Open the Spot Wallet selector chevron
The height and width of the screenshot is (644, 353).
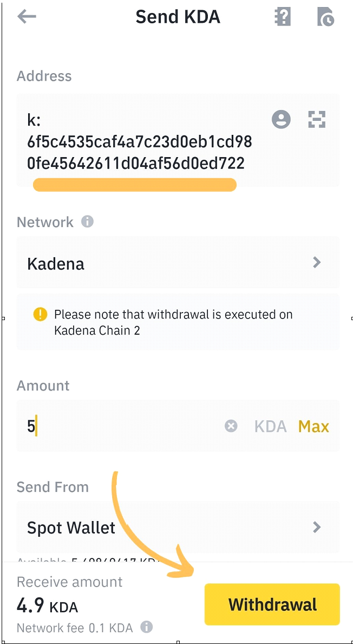pos(318,527)
